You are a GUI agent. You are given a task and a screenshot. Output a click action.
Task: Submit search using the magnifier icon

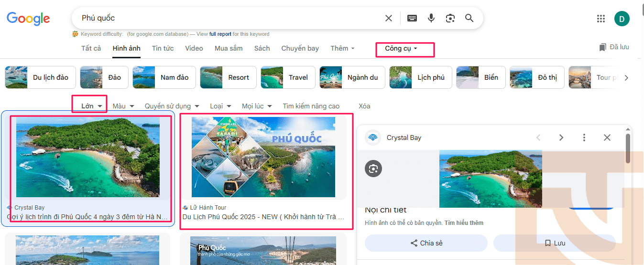pyautogui.click(x=469, y=18)
